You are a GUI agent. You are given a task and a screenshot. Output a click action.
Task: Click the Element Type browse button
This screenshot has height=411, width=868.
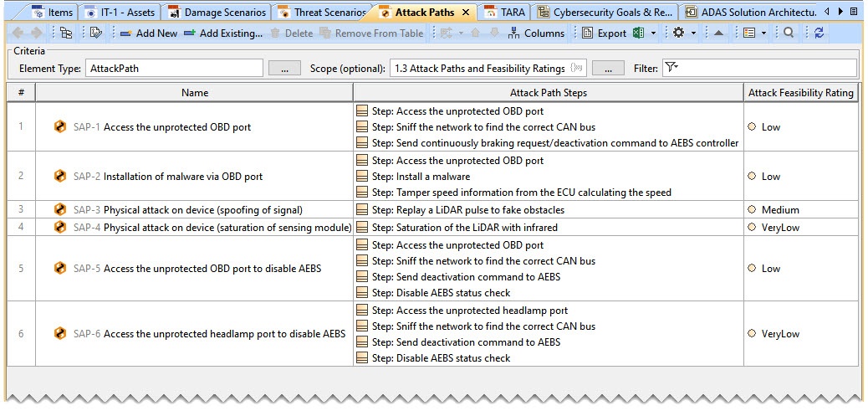(284, 69)
